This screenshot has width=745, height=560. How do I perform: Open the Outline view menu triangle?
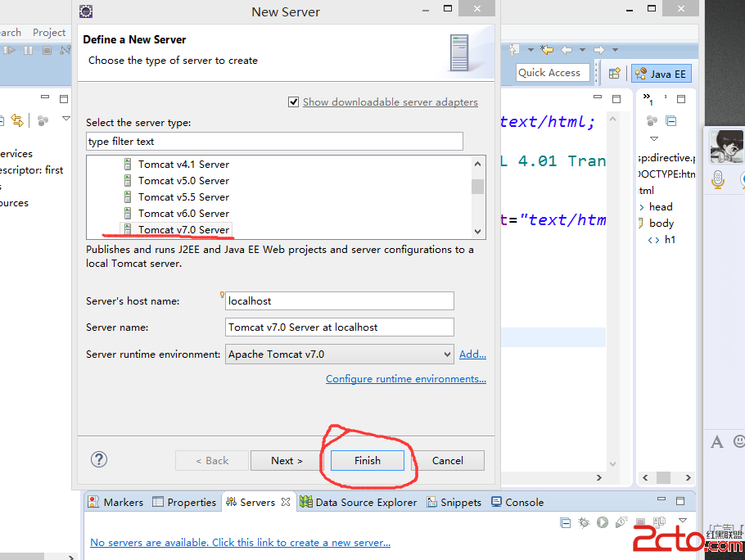(654, 138)
